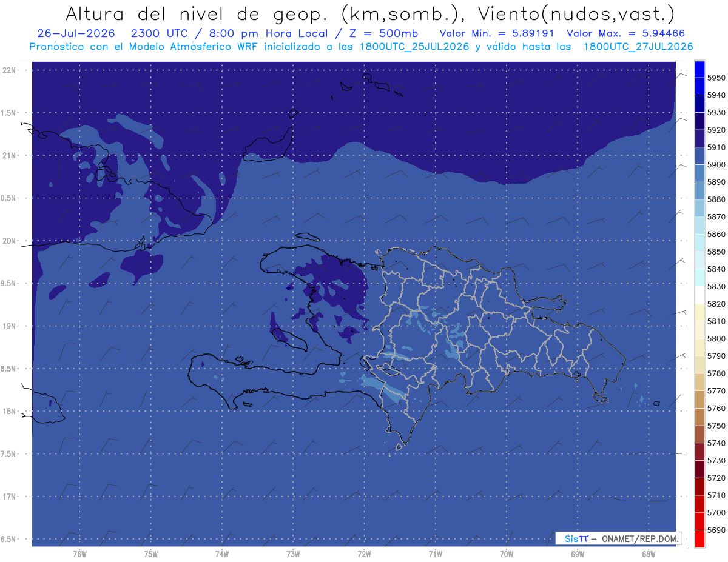Click the '22N' latitude label
This screenshot has height=562, width=728.
[x=10, y=70]
